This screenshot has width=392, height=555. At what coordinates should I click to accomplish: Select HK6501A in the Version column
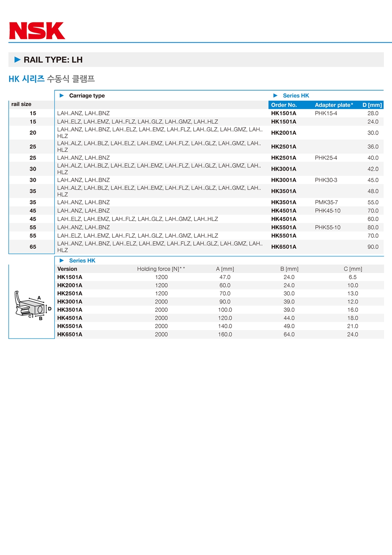pyautogui.click(x=70, y=335)
